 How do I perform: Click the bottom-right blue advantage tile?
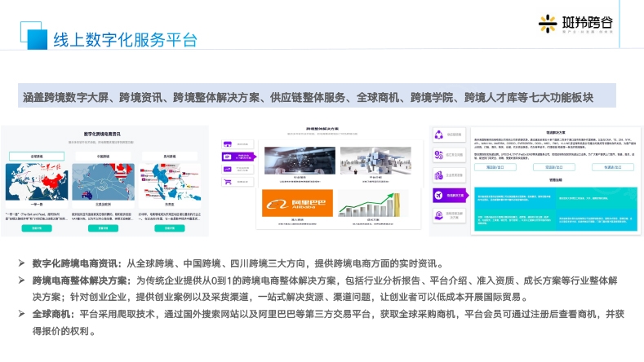click(597, 219)
